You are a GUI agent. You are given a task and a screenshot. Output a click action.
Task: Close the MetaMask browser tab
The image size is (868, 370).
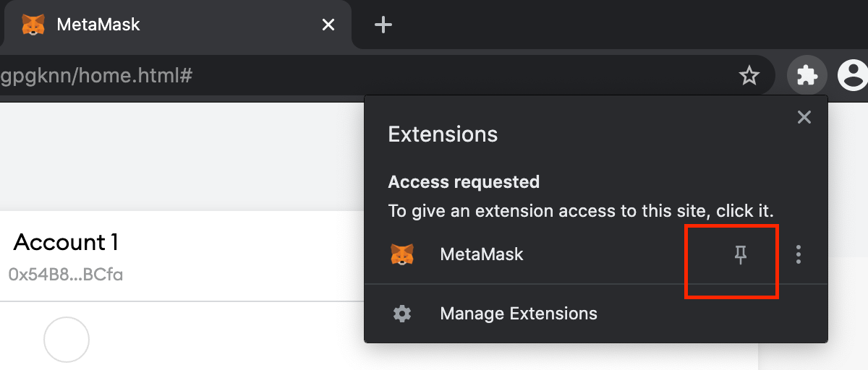[328, 25]
